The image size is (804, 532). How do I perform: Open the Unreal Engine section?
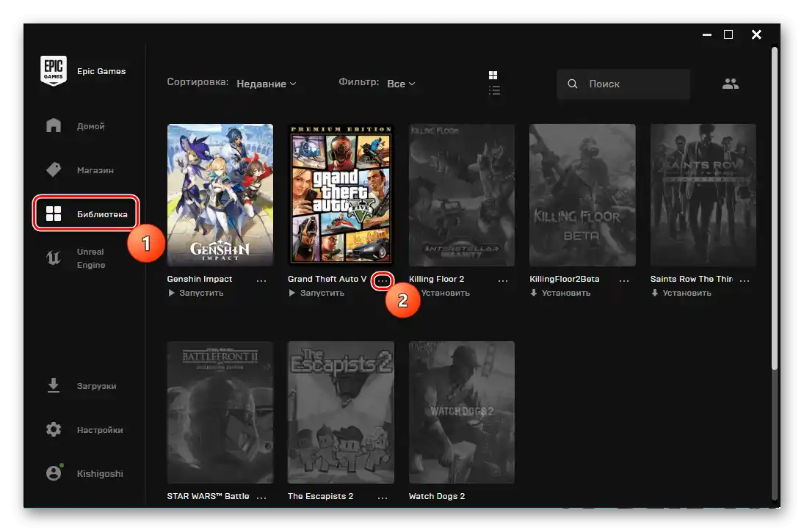point(76,258)
